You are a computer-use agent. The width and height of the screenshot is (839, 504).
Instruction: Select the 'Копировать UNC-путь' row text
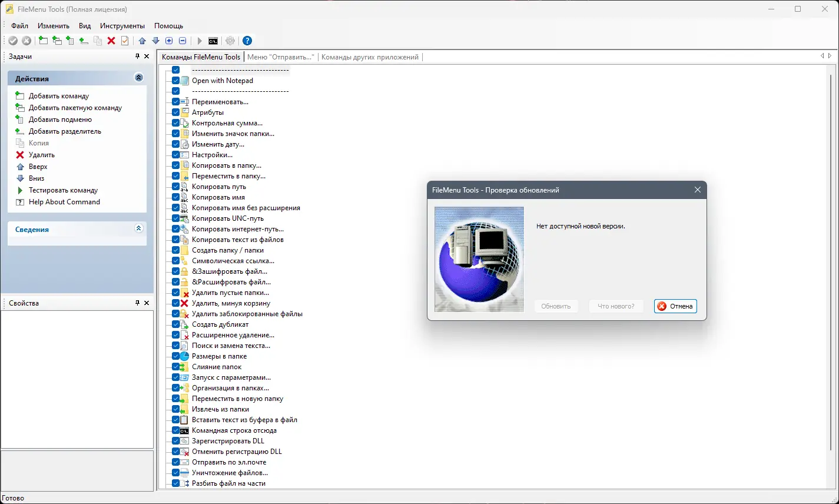click(228, 218)
